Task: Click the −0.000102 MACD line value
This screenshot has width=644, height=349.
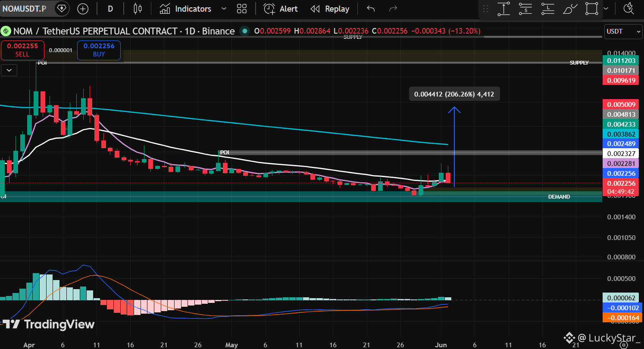Action: (622, 308)
